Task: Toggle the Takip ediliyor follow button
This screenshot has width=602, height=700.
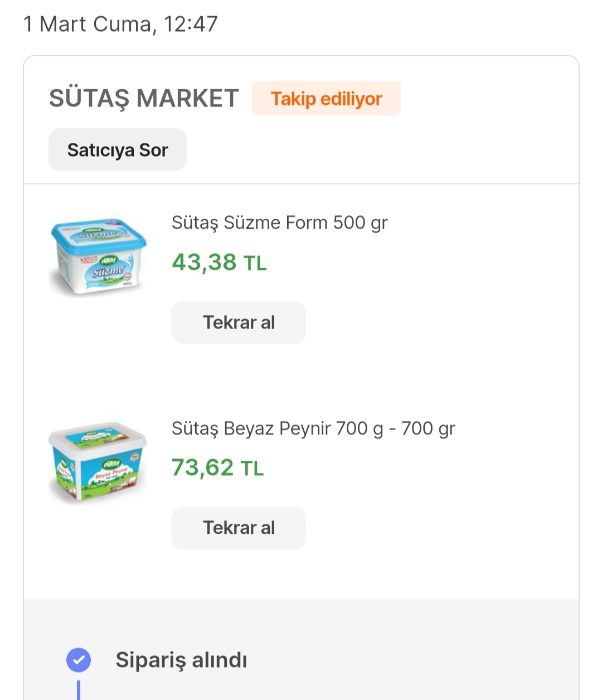Action: click(x=326, y=99)
